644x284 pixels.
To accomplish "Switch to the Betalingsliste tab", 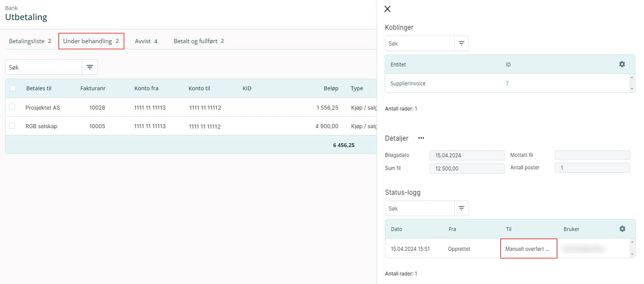I will (x=30, y=41).
